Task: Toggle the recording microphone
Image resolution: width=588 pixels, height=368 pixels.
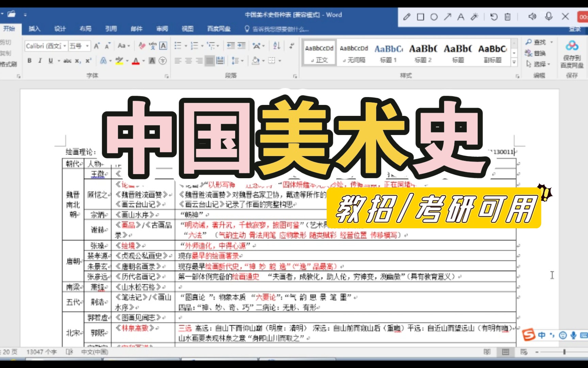Action: pyautogui.click(x=549, y=16)
